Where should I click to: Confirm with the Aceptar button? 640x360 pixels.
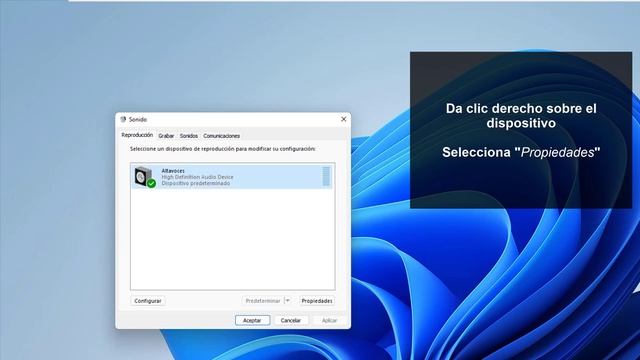click(252, 320)
